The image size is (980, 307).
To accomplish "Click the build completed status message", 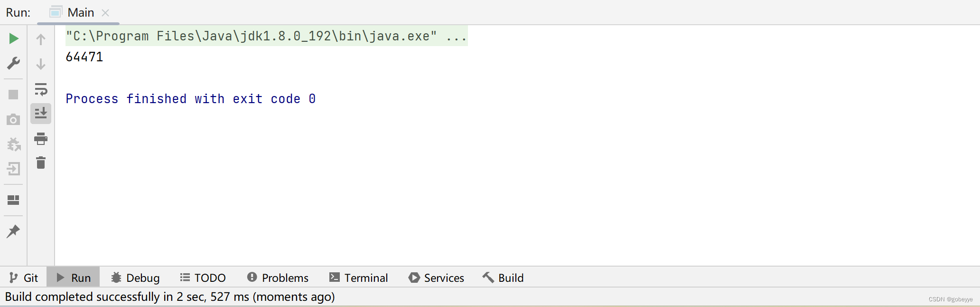I will pyautogui.click(x=168, y=297).
